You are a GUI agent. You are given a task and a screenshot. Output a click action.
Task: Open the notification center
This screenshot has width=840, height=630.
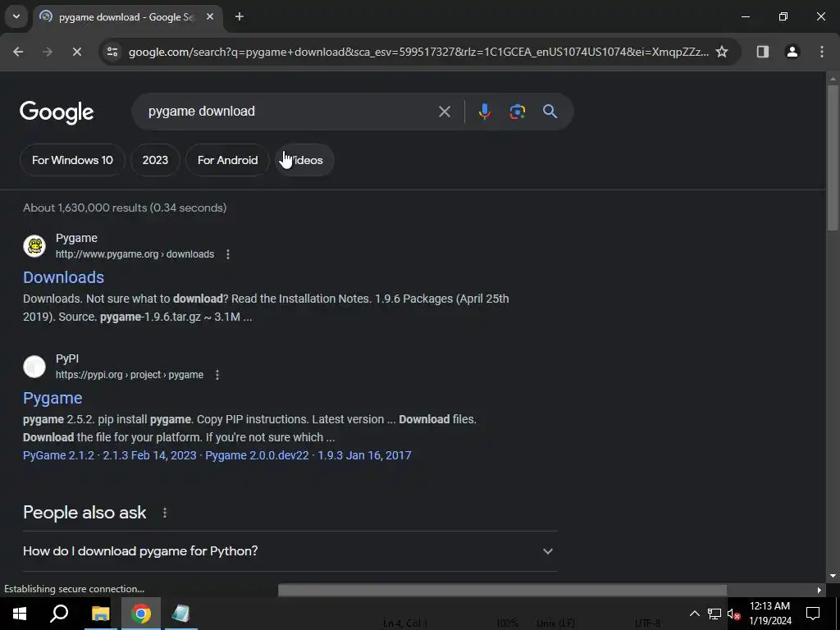pyautogui.click(x=813, y=614)
